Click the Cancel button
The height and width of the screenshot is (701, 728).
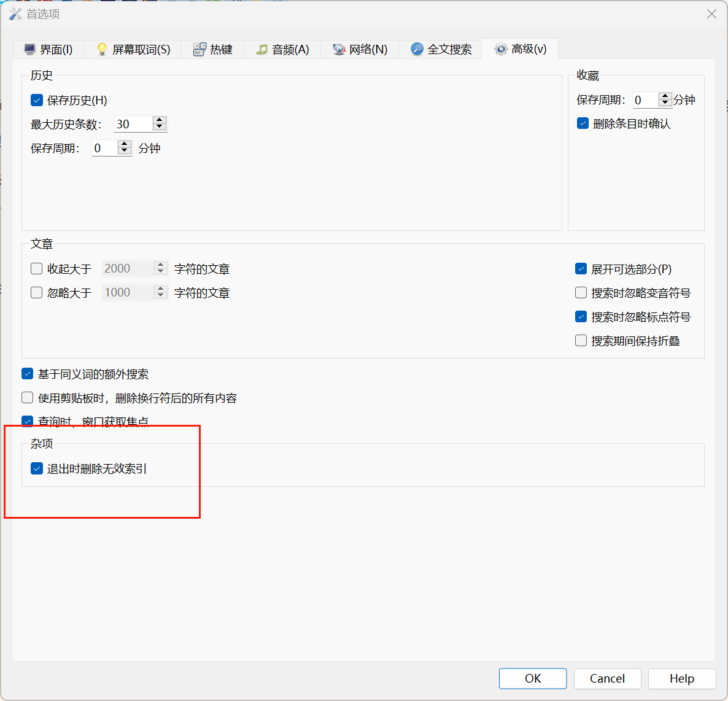tap(607, 679)
